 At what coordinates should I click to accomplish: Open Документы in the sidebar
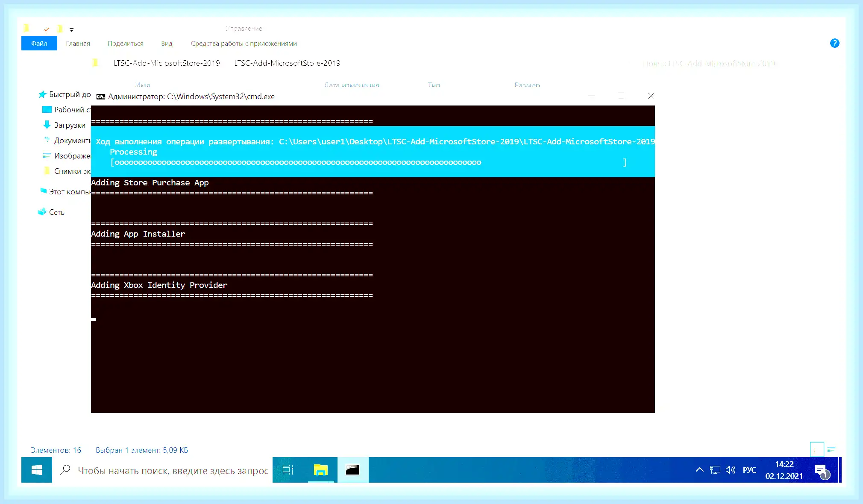67,141
